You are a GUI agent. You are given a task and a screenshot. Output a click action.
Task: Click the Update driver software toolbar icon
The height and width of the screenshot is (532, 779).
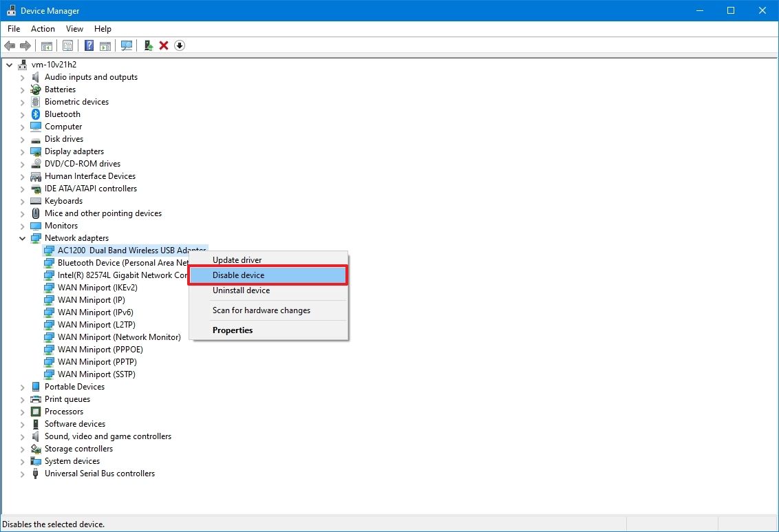coord(148,45)
